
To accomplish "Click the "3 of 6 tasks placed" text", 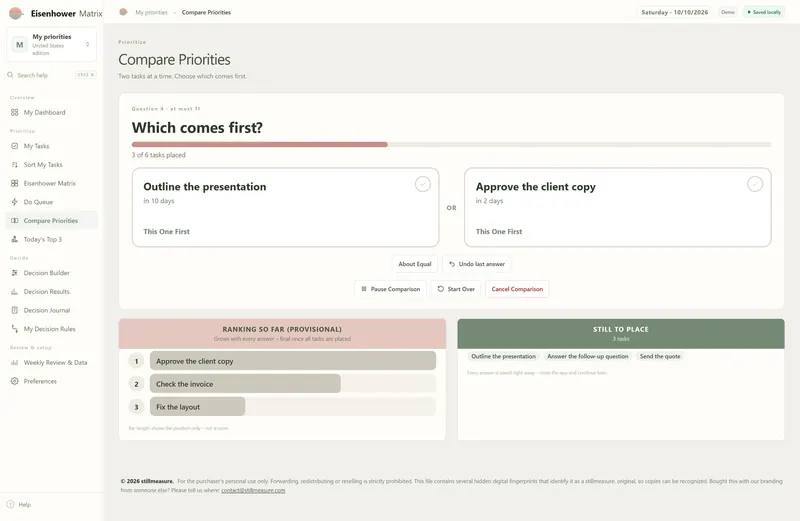I will click(159, 155).
